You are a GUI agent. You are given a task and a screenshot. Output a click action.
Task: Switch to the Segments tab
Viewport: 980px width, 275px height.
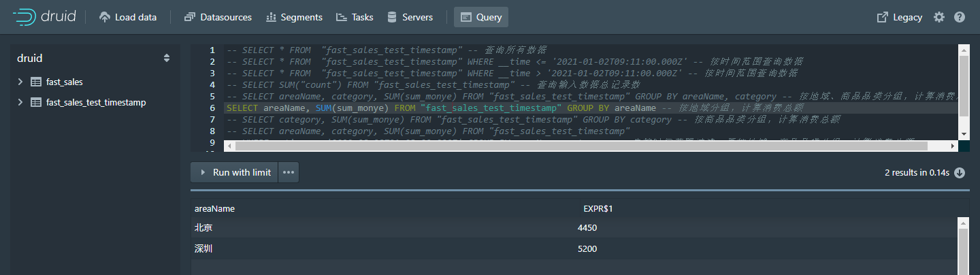(294, 17)
